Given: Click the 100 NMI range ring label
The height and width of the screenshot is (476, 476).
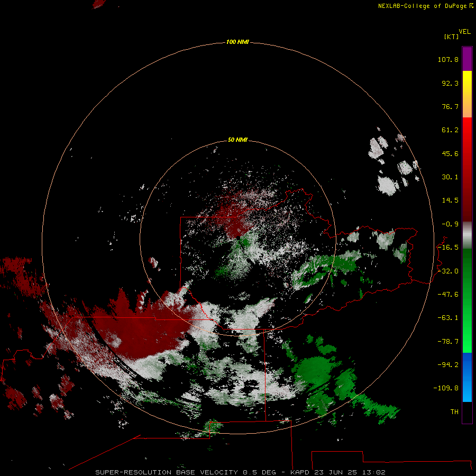Looking at the screenshot, I should pyautogui.click(x=237, y=42).
